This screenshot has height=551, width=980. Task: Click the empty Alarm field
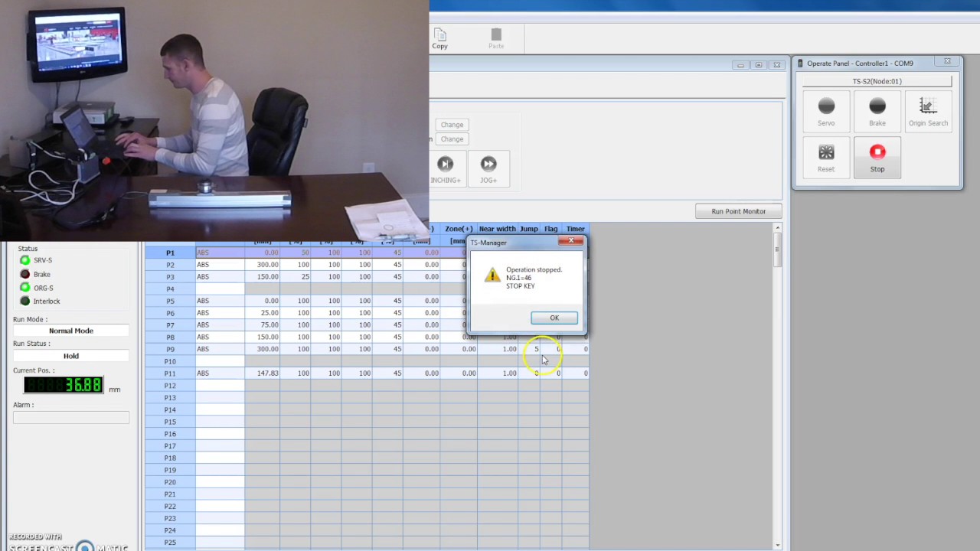(x=71, y=417)
